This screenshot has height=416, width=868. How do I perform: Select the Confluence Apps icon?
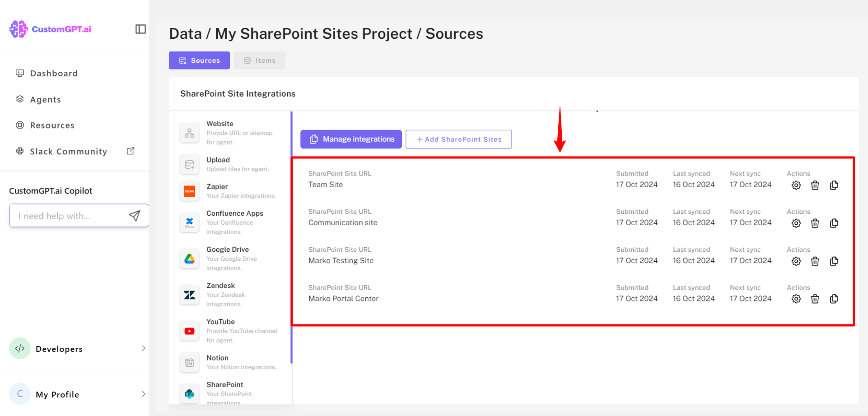pyautogui.click(x=190, y=222)
